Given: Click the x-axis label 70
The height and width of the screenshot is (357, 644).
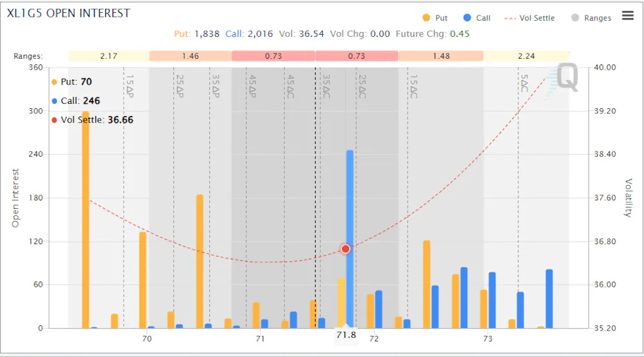Looking at the screenshot, I should tap(147, 338).
